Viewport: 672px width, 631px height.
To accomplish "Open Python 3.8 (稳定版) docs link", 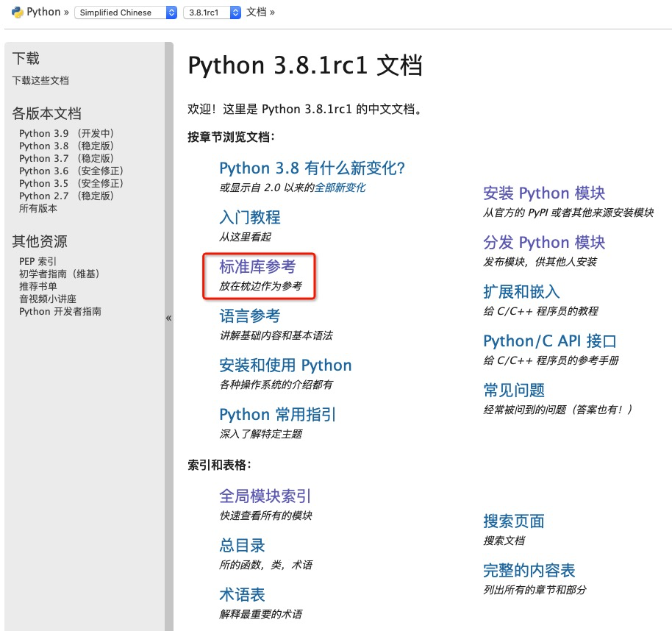I will 66,146.
